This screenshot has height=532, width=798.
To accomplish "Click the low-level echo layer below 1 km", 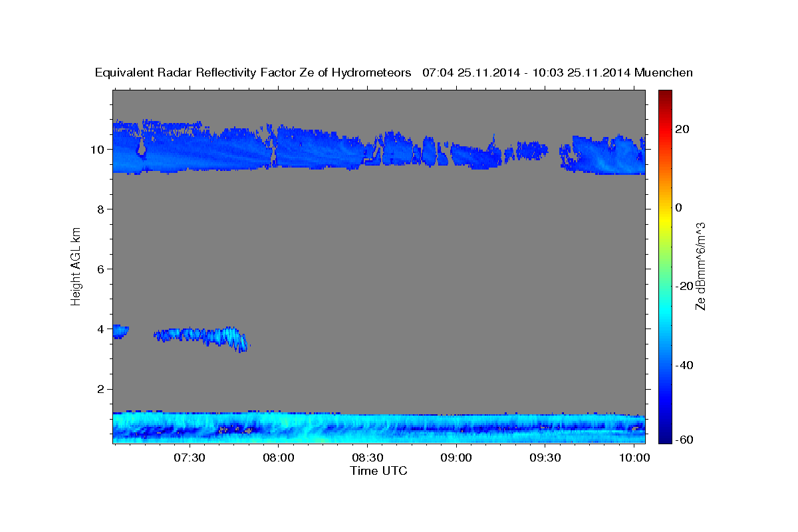I will click(378, 427).
